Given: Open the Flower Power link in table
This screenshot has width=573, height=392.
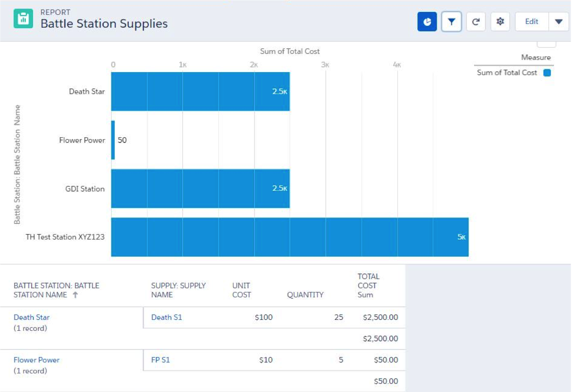Looking at the screenshot, I should [36, 360].
